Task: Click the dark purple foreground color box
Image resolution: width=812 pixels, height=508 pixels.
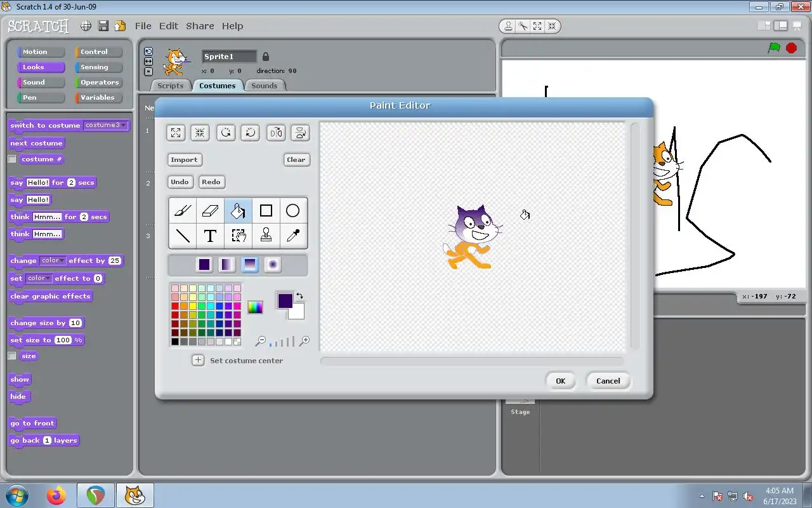Action: pos(285,300)
